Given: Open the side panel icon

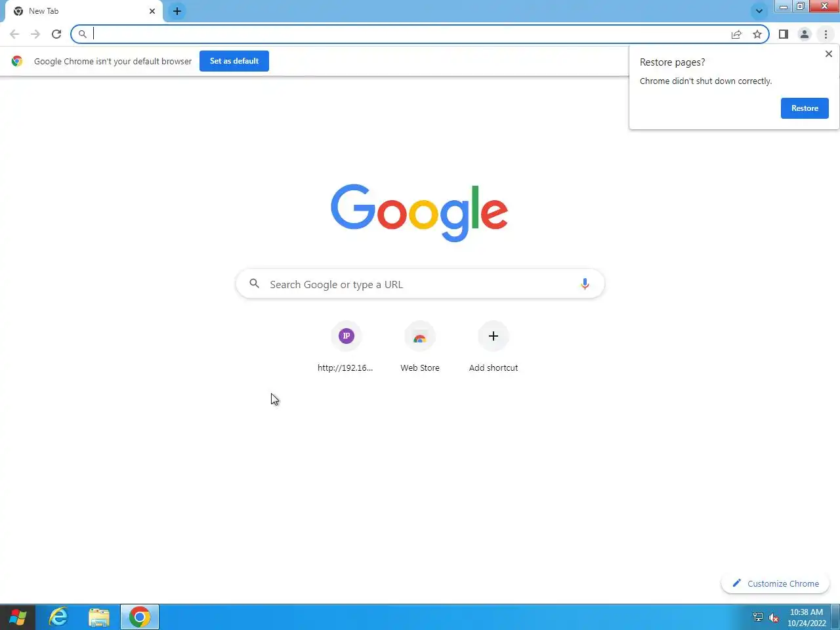Looking at the screenshot, I should point(783,34).
